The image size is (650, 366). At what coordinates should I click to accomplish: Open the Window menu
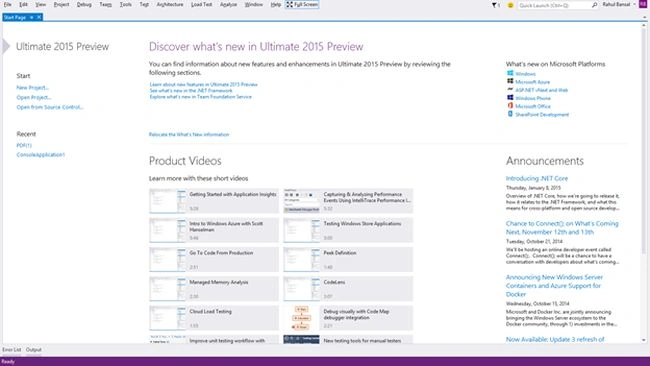pyautogui.click(x=254, y=5)
